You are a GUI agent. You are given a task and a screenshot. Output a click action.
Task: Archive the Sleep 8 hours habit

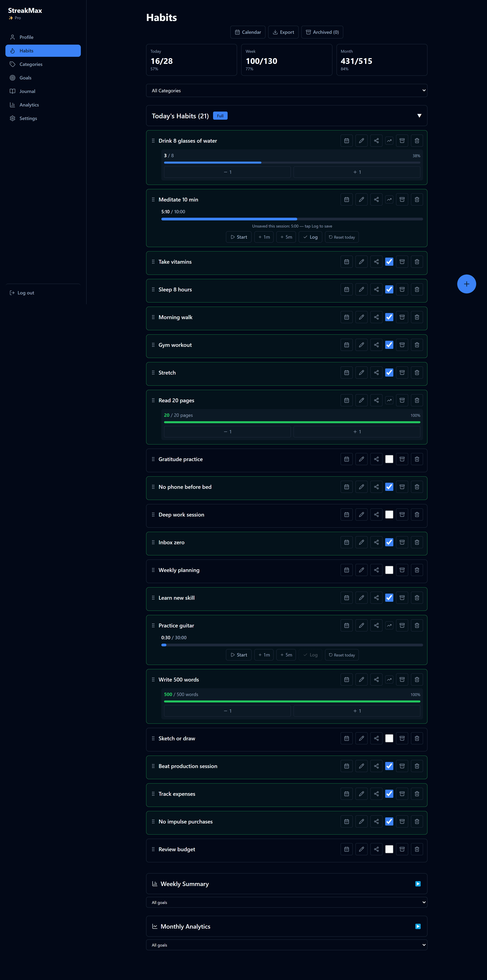402,290
